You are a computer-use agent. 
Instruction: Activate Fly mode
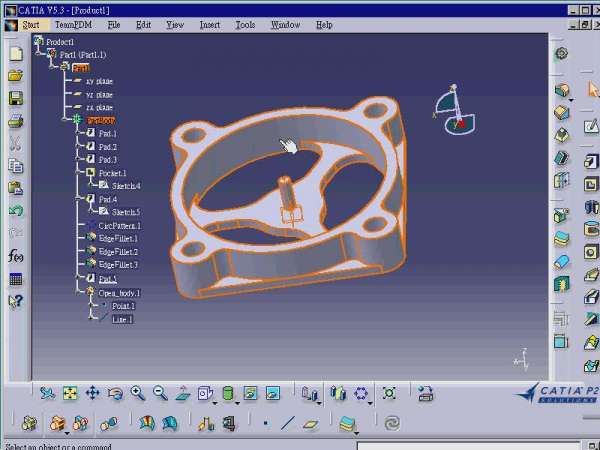pyautogui.click(x=47, y=393)
